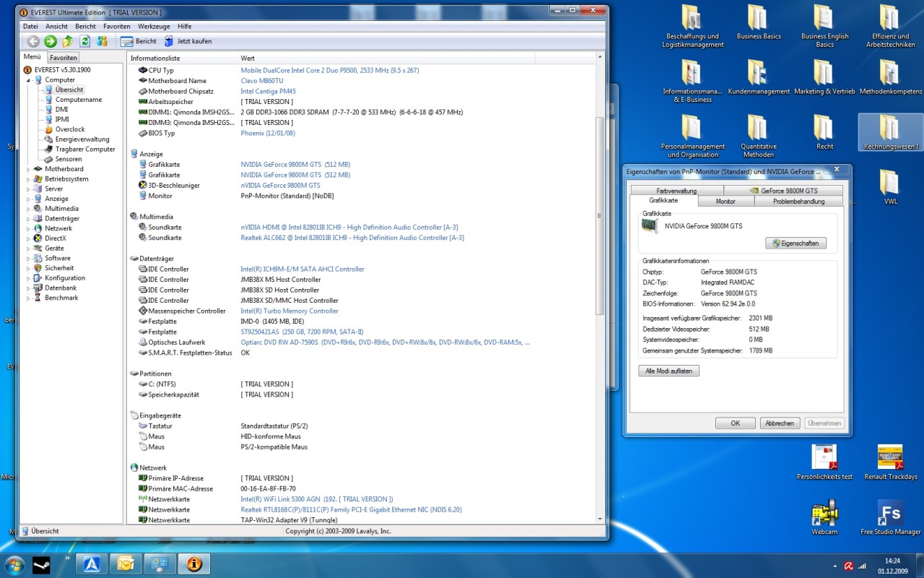Switch to the Farbverwaltung tab
Viewport: 924px width, 578px height.
pyautogui.click(x=676, y=191)
